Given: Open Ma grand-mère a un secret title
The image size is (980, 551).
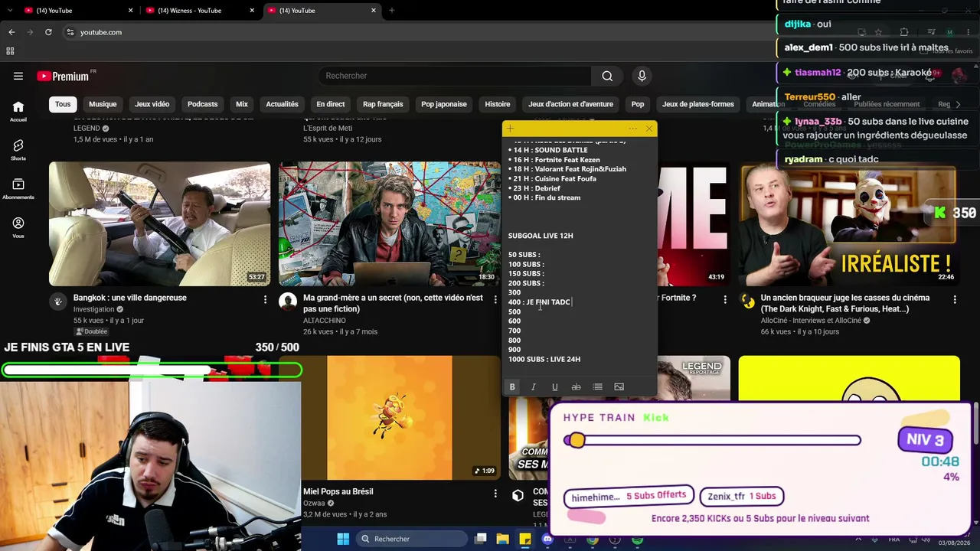Looking at the screenshot, I should (393, 303).
